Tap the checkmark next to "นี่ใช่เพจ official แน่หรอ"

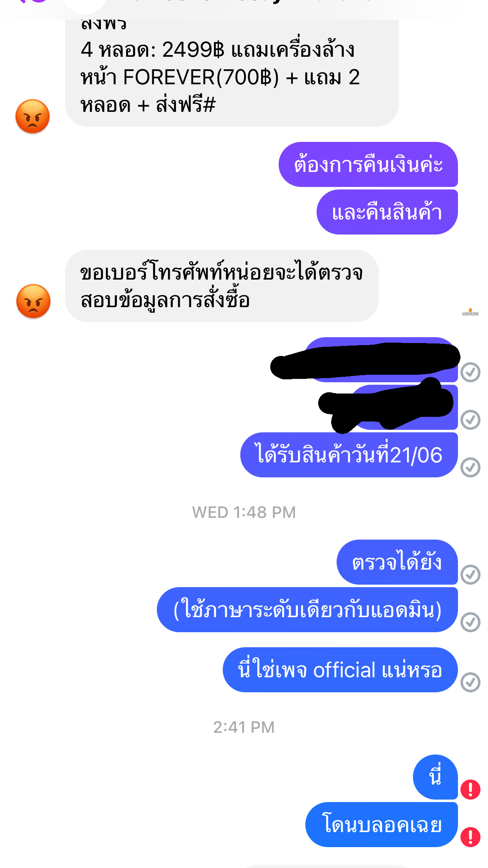pyautogui.click(x=470, y=682)
